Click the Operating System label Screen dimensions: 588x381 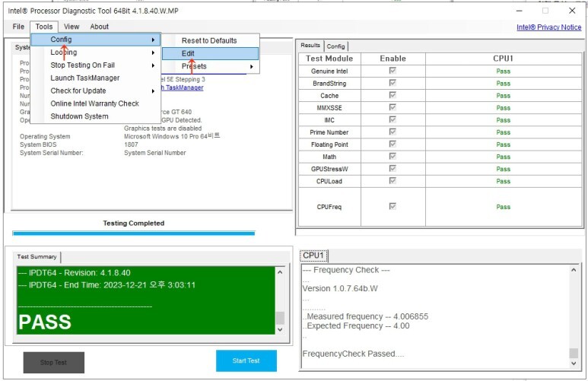click(x=45, y=136)
